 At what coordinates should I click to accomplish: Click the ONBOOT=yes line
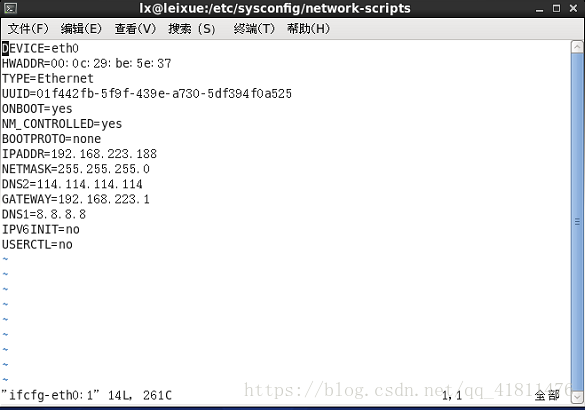(x=37, y=109)
